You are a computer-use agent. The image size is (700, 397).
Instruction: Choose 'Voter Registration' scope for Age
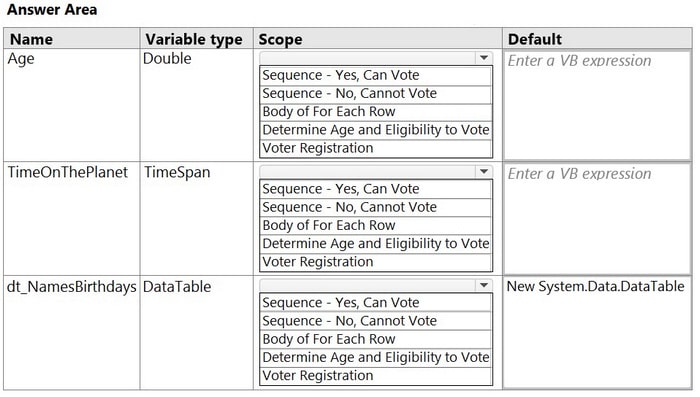(x=376, y=148)
